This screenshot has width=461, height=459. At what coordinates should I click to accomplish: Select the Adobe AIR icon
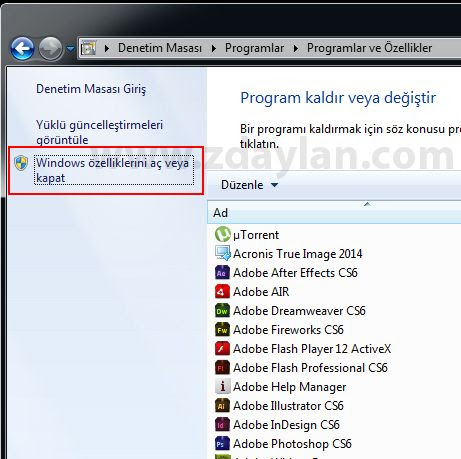pyautogui.click(x=222, y=291)
